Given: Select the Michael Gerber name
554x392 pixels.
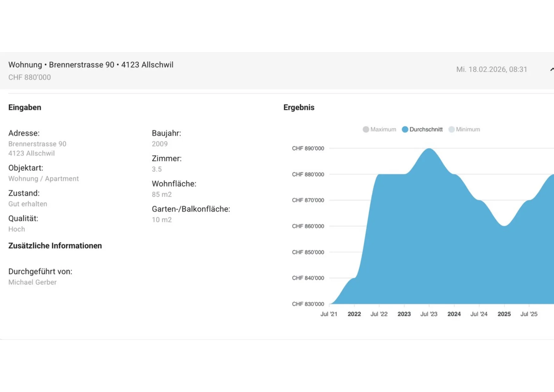Looking at the screenshot, I should (x=33, y=282).
